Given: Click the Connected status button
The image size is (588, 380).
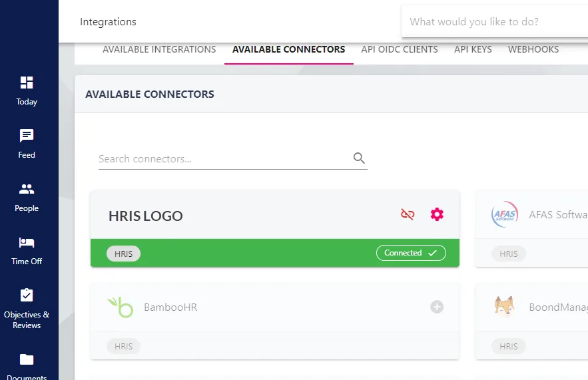Looking at the screenshot, I should point(411,253).
